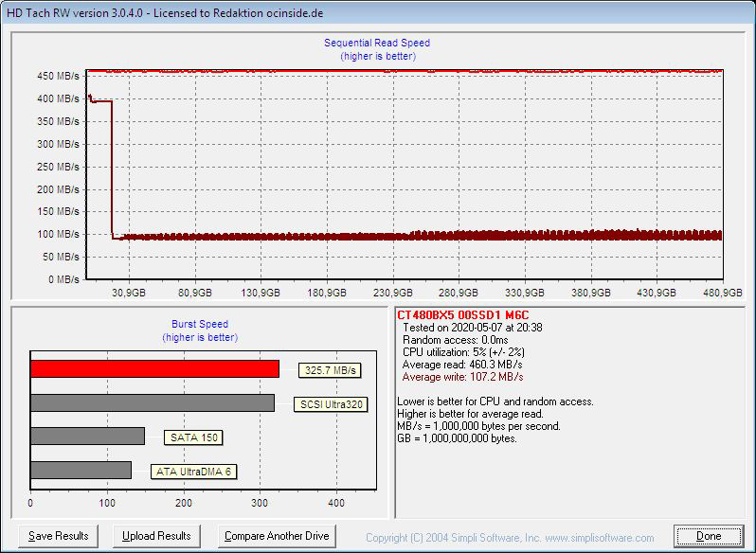
Task: Click the 330,9GB axis label
Action: (525, 293)
